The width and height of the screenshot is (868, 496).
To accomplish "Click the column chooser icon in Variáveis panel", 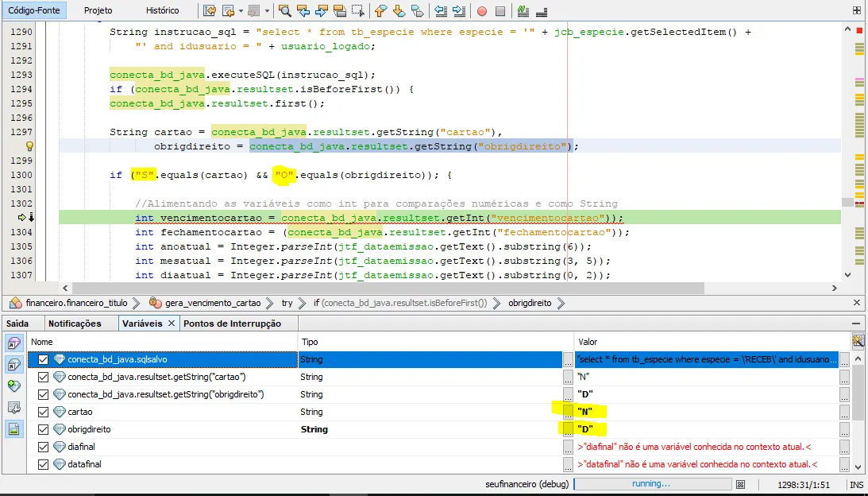I will coord(858,341).
